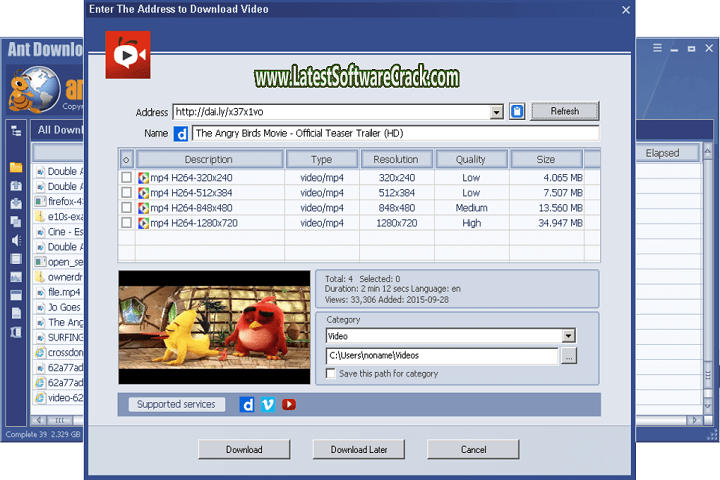The width and height of the screenshot is (720, 480).
Task: Click the browse path ellipsis button
Action: tap(569, 356)
